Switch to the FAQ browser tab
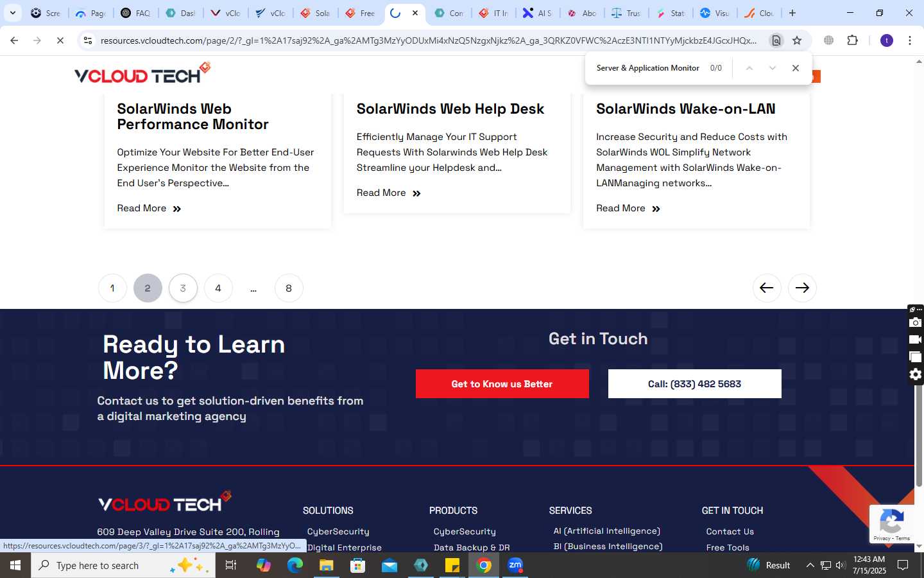The image size is (924, 578). pyautogui.click(x=135, y=13)
